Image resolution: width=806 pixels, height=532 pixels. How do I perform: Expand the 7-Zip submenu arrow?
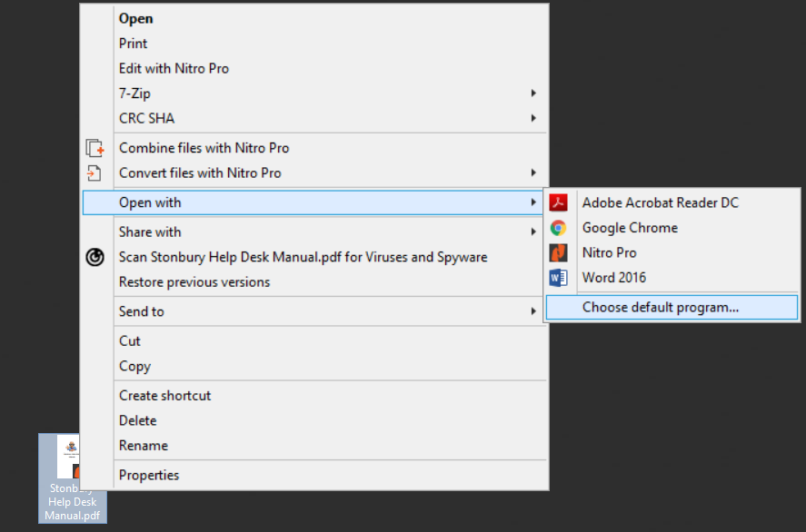click(x=533, y=93)
